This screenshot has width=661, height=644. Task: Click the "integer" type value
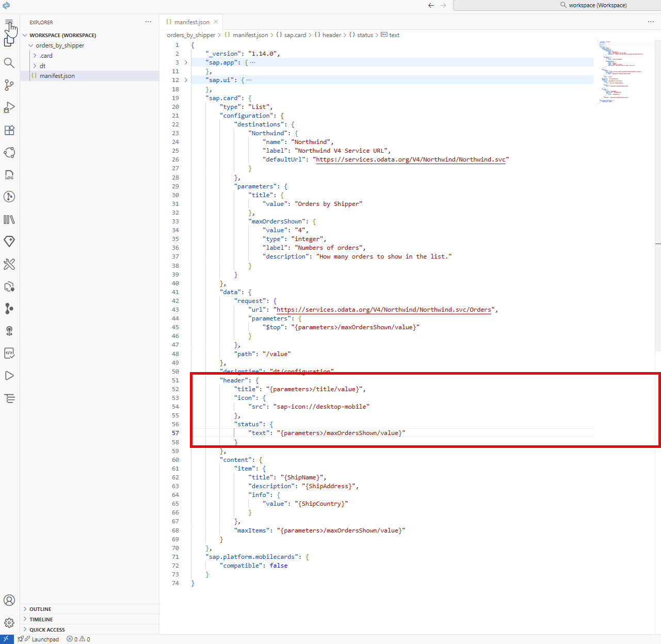[x=307, y=239]
